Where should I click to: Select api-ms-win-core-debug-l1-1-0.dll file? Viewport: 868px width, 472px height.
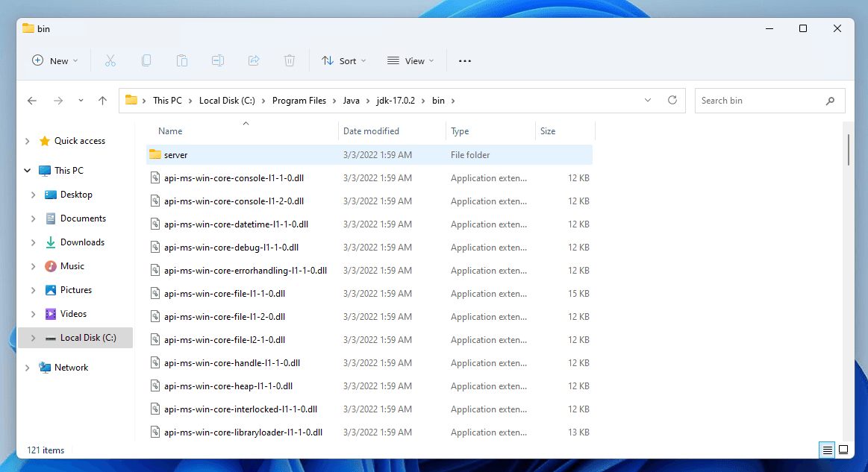coord(369,248)
